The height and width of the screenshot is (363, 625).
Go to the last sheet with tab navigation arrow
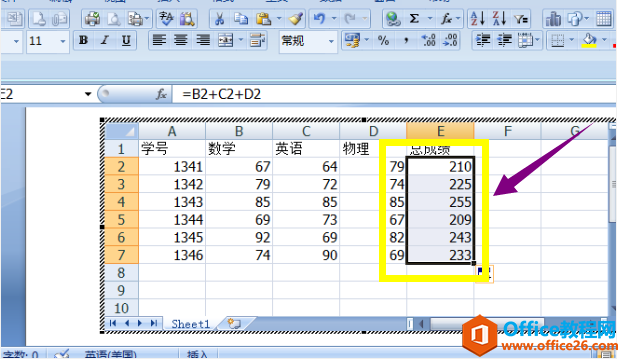point(154,323)
